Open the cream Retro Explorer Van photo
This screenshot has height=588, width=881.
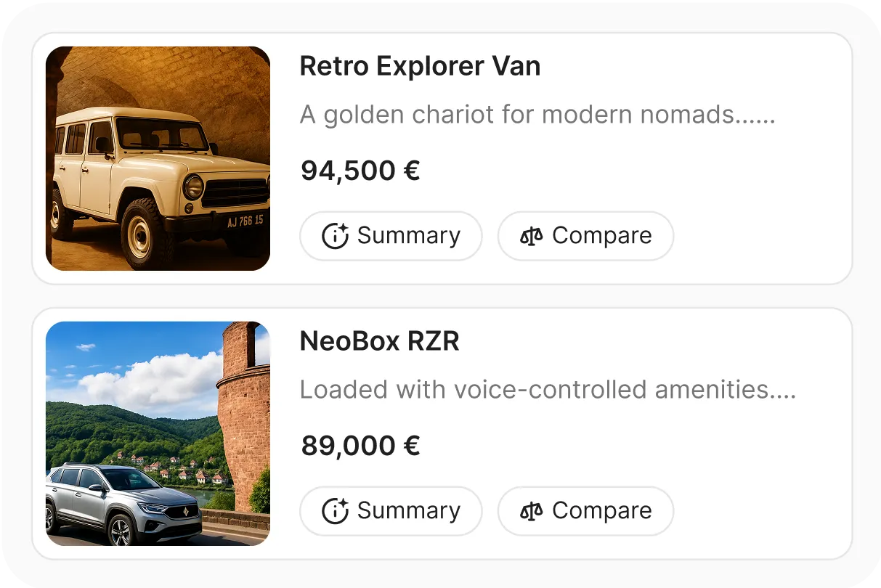pos(158,158)
